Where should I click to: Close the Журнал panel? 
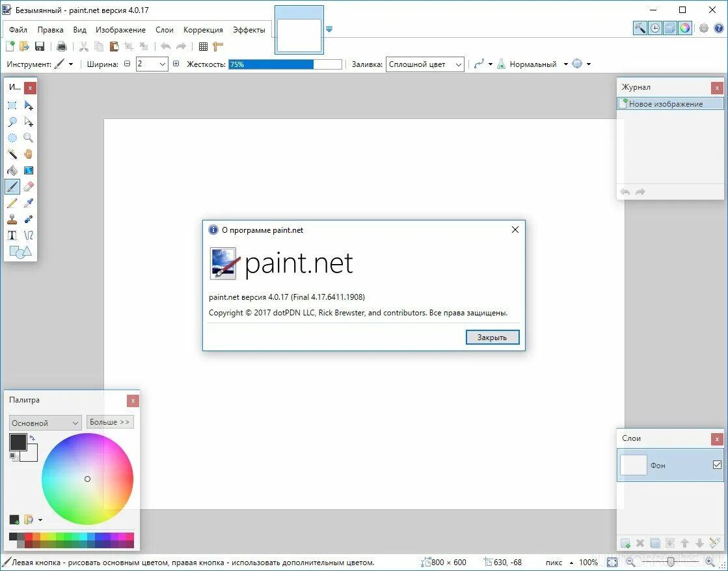[717, 88]
